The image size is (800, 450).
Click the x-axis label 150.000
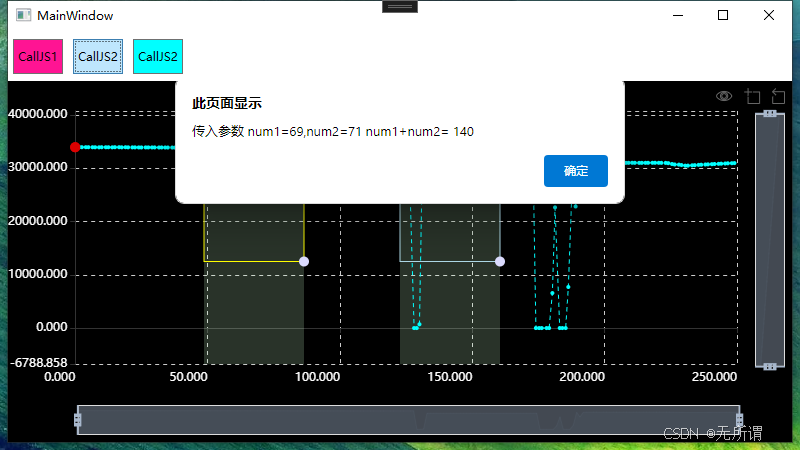[x=450, y=377]
